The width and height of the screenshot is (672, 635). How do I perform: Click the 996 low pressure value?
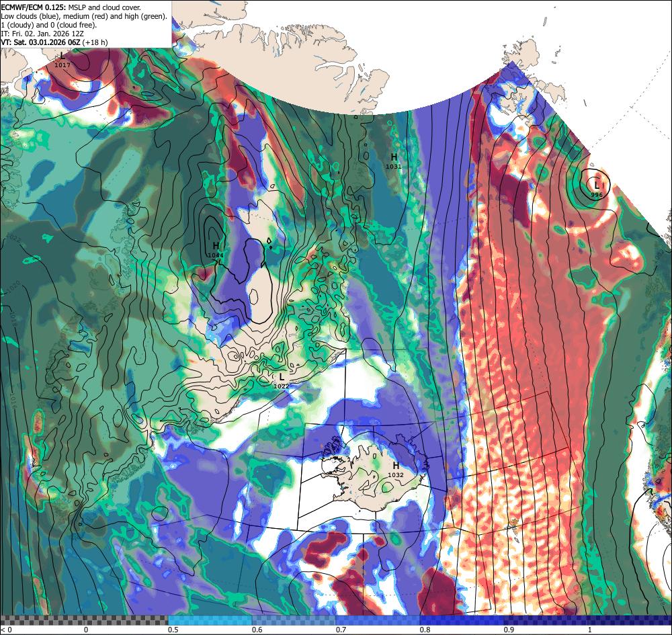pos(597,195)
